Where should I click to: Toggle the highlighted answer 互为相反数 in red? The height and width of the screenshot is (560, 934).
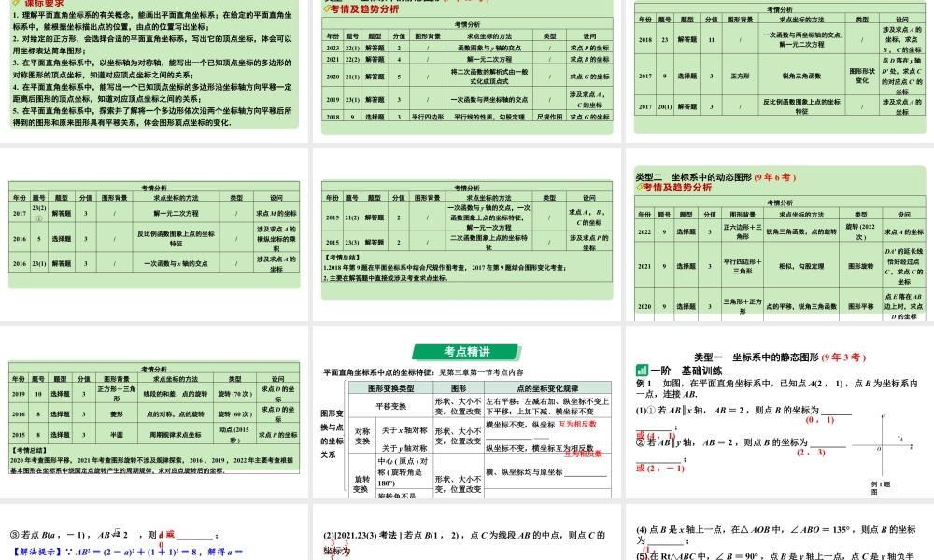[x=576, y=426]
